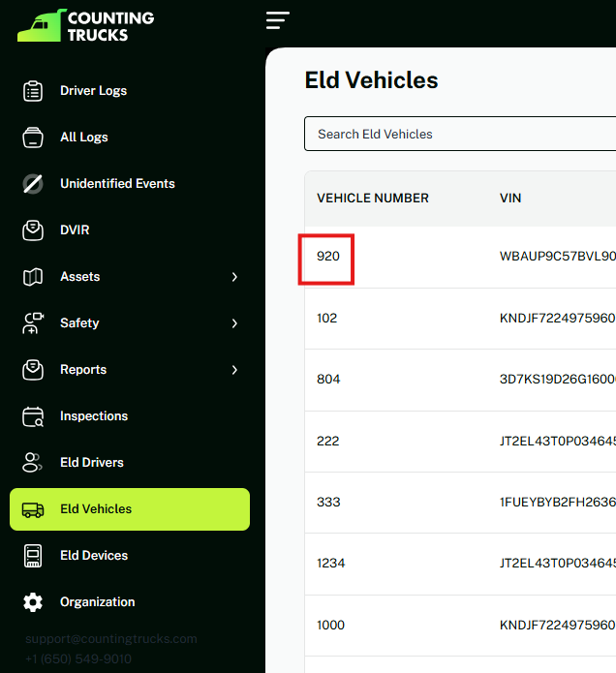Click the Unidentified Events icon
Image resolution: width=616 pixels, height=673 pixels.
(x=33, y=184)
